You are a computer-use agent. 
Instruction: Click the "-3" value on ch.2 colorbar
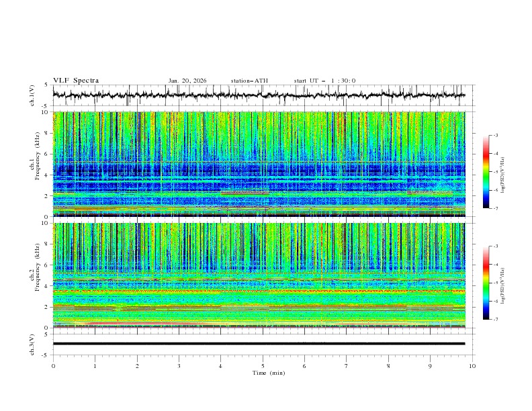pyautogui.click(x=495, y=246)
